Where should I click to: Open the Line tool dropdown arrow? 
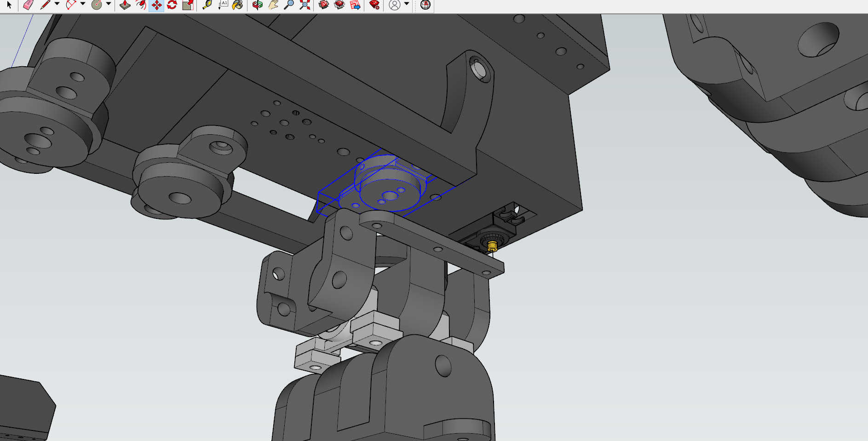coord(57,4)
